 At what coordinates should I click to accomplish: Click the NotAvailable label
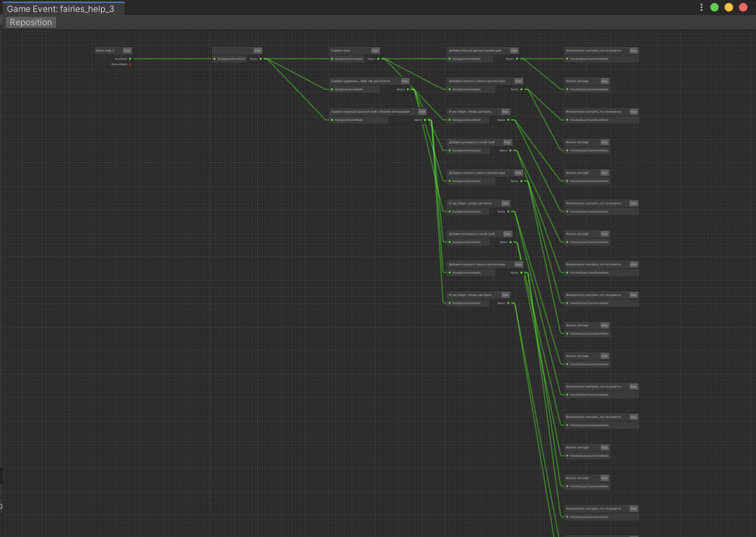[119, 64]
